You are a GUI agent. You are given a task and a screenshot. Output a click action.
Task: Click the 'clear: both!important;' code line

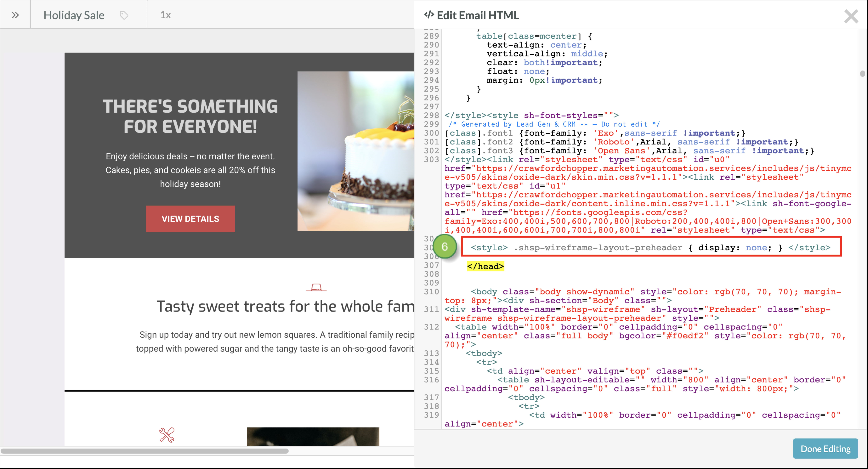point(544,62)
